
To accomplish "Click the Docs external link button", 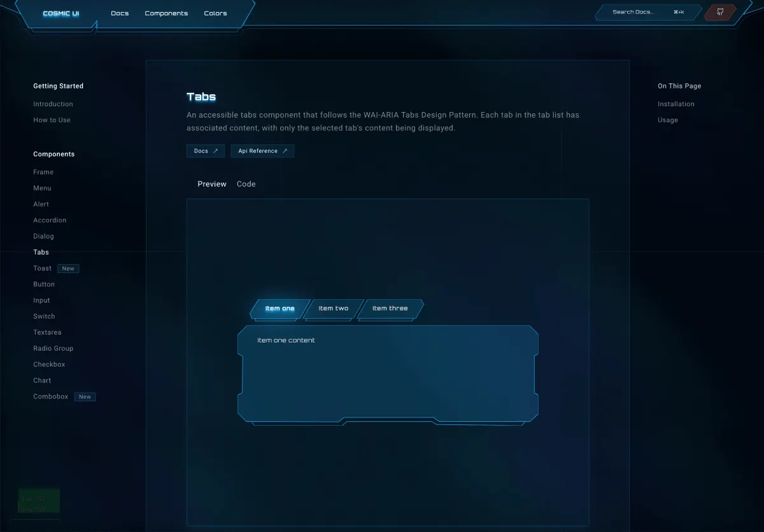I will (206, 151).
